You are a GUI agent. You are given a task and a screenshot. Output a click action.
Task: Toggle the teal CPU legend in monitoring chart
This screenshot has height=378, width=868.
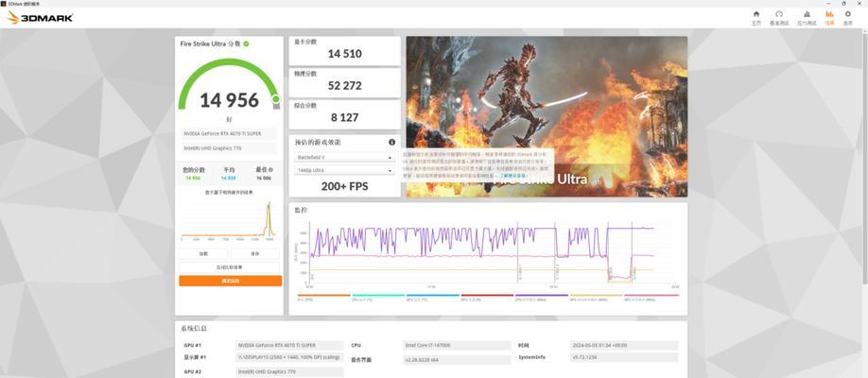(378, 297)
